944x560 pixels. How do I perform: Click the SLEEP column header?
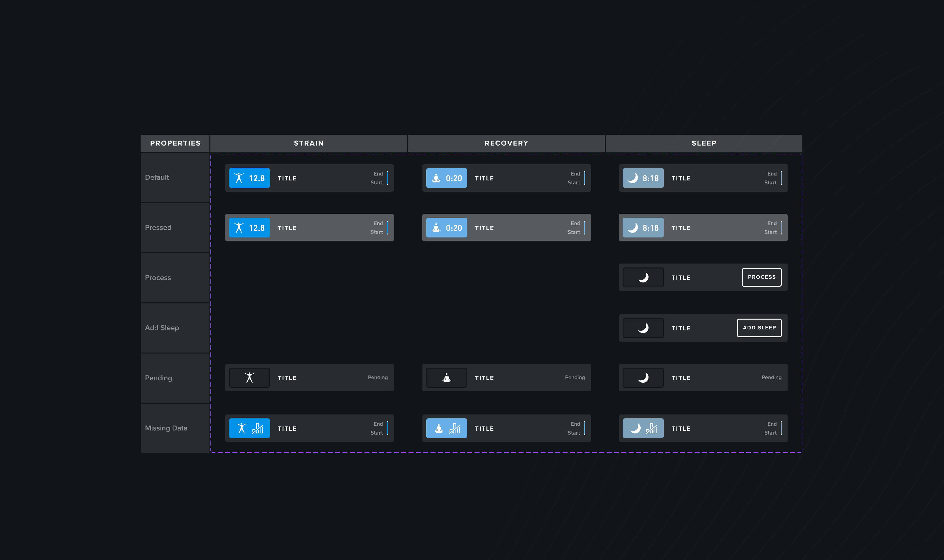point(704,143)
